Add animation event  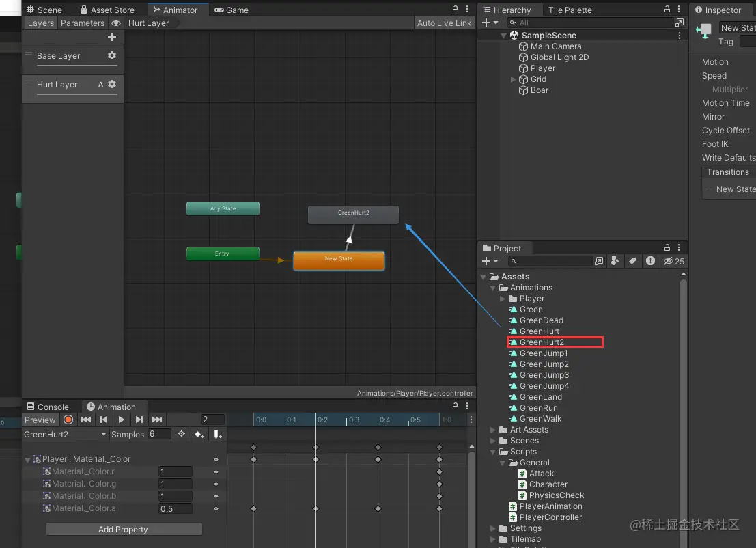pyautogui.click(x=217, y=434)
